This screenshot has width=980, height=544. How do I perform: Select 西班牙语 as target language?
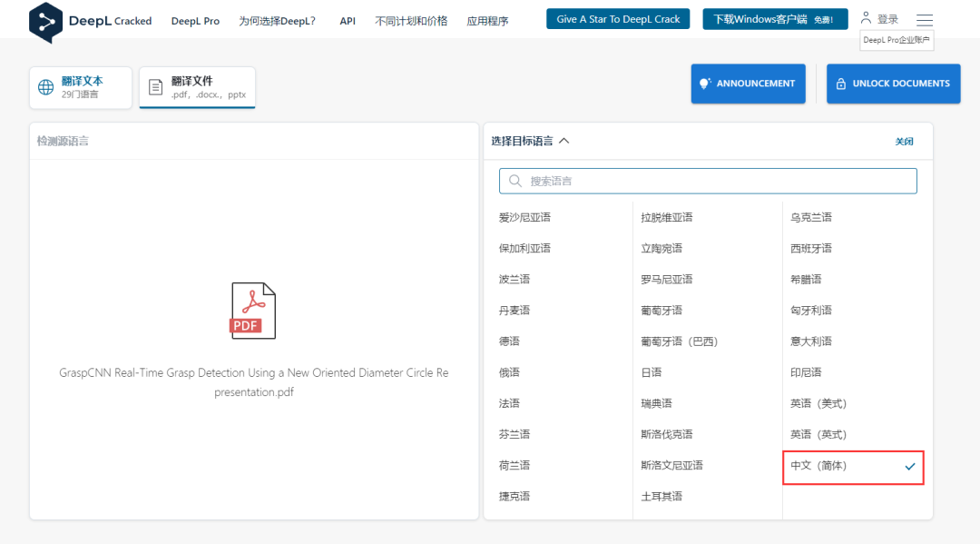810,248
